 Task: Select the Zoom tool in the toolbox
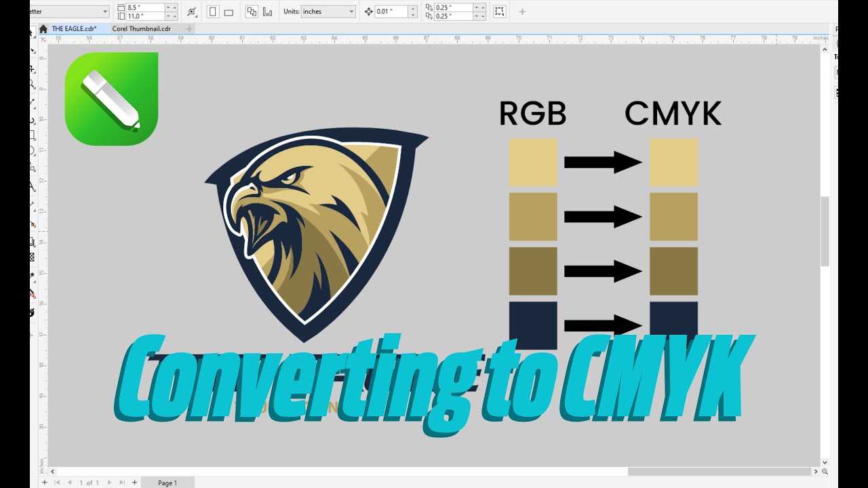coord(32,85)
